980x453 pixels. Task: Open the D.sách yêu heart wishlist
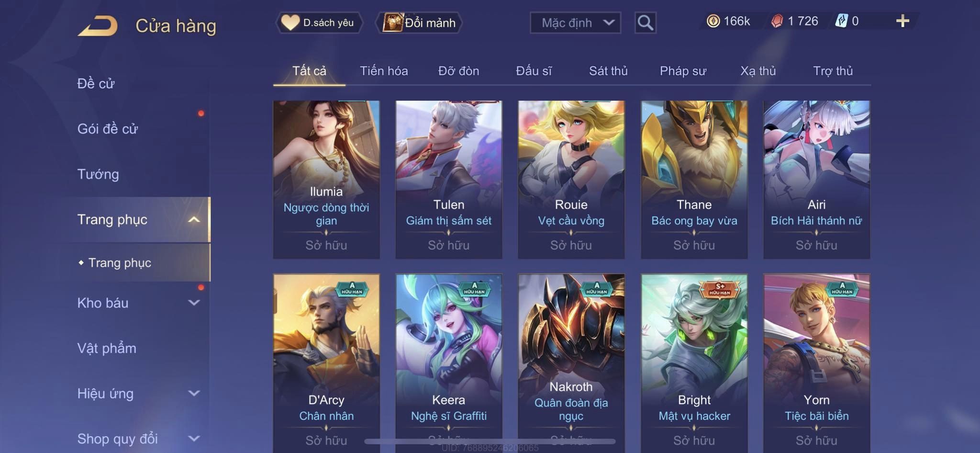pos(319,23)
